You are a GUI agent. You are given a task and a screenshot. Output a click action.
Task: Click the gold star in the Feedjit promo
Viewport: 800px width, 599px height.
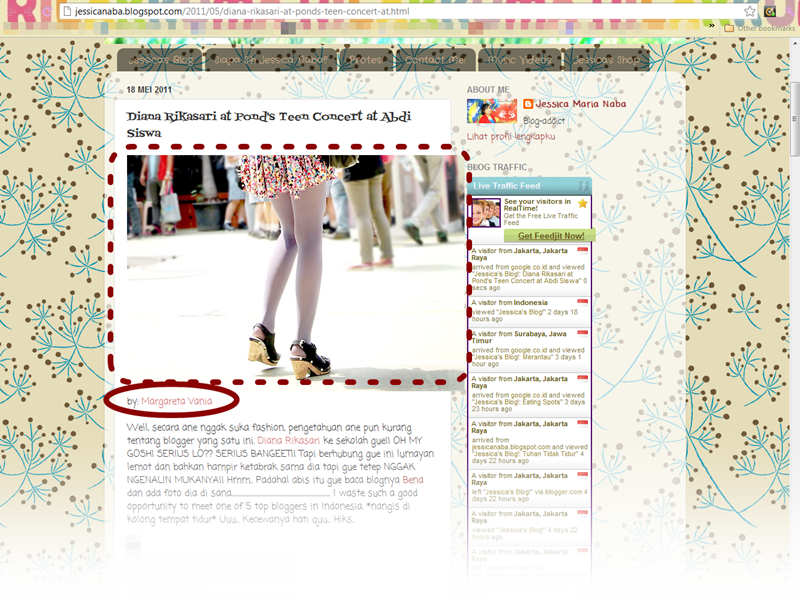coord(583,203)
